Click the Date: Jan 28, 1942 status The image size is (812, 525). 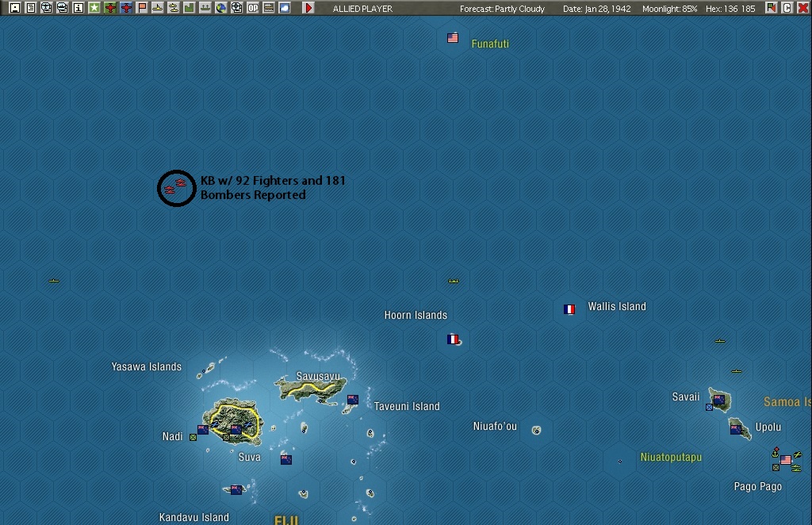coord(597,9)
